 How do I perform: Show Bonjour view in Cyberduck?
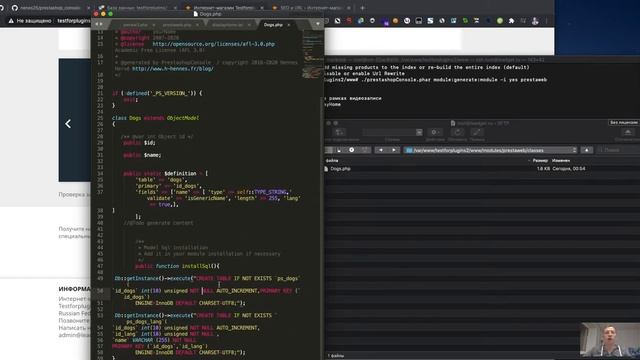(x=364, y=150)
